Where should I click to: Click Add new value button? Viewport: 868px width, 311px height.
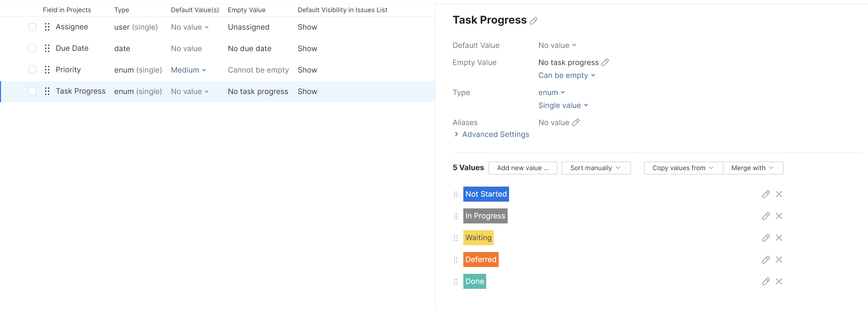(x=522, y=168)
